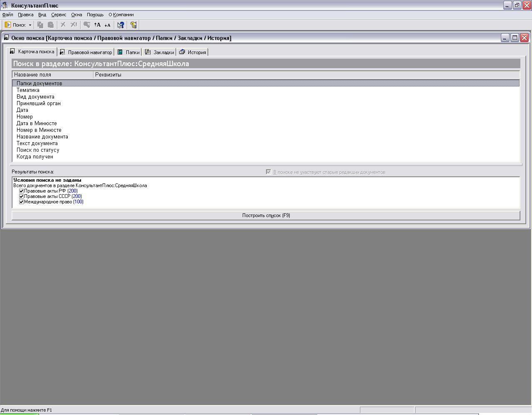The width and height of the screenshot is (532, 415).
Task: Uncheck the Международное право checkbox
Action: tap(21, 202)
